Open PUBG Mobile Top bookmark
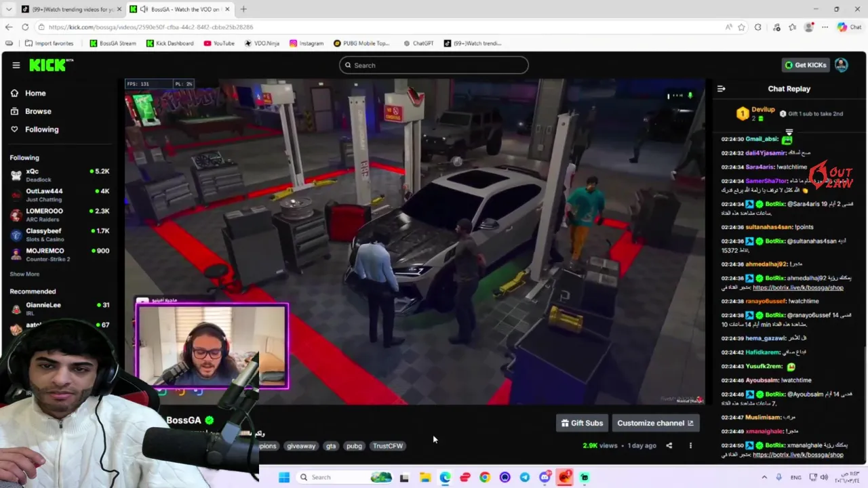Viewport: 868px width, 488px height. point(361,43)
